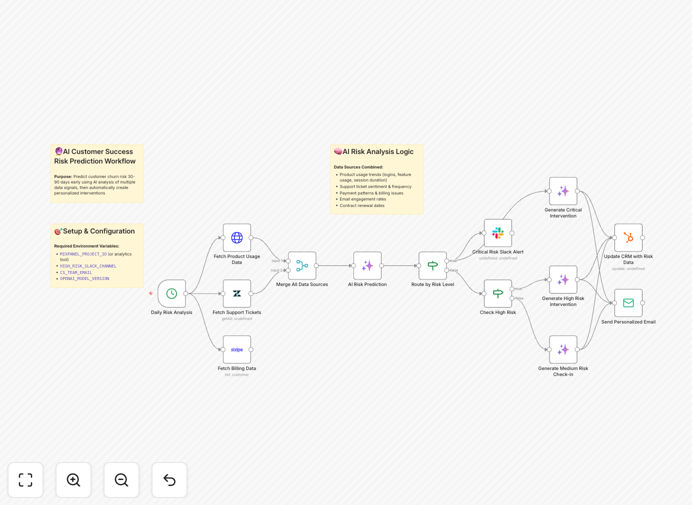
Task: Select the Fetch Support Tickets Zendesk node
Action: click(x=237, y=294)
